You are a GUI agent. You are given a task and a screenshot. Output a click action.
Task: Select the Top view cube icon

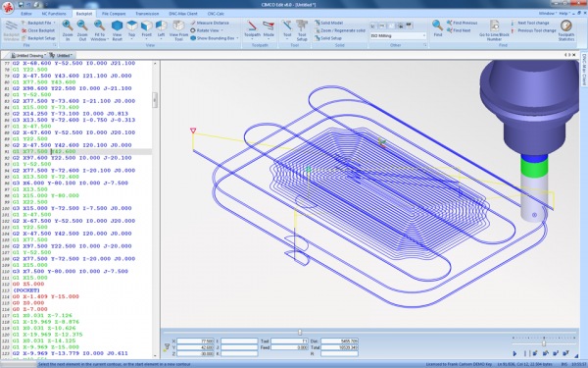tap(131, 26)
